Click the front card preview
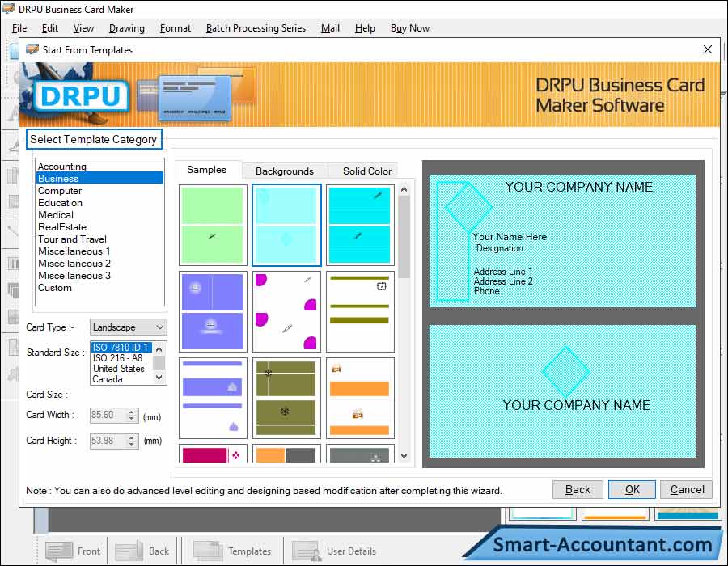 pos(562,240)
